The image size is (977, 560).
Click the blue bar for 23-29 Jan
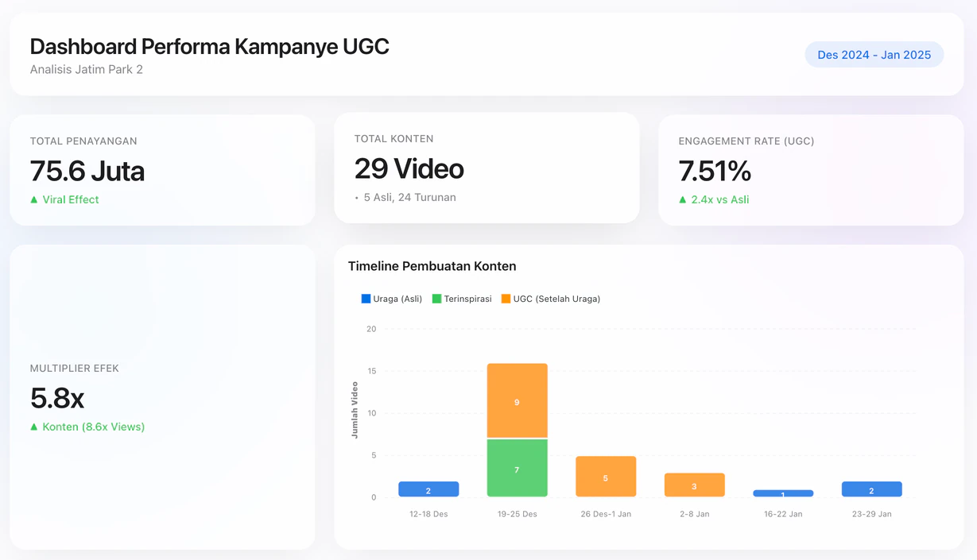pos(871,489)
